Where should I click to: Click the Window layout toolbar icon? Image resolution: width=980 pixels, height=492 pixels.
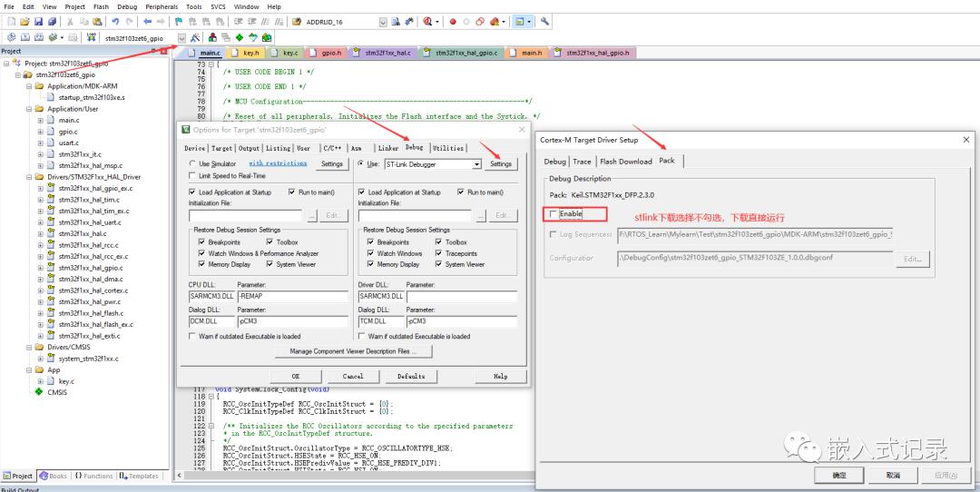519,21
